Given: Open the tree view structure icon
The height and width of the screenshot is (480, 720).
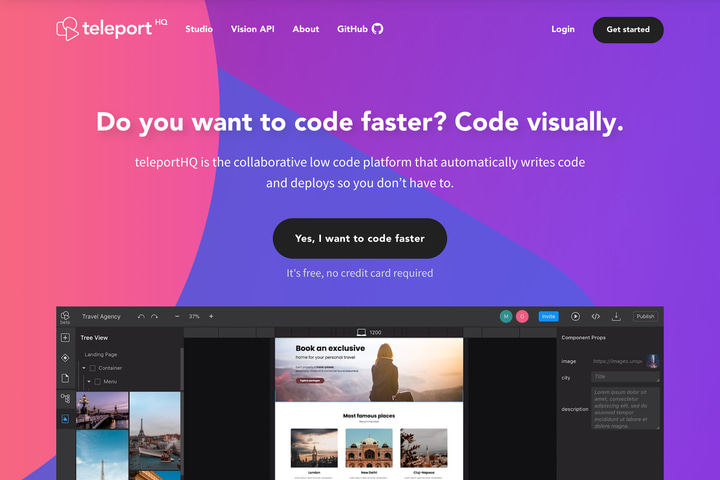Looking at the screenshot, I should point(65,398).
